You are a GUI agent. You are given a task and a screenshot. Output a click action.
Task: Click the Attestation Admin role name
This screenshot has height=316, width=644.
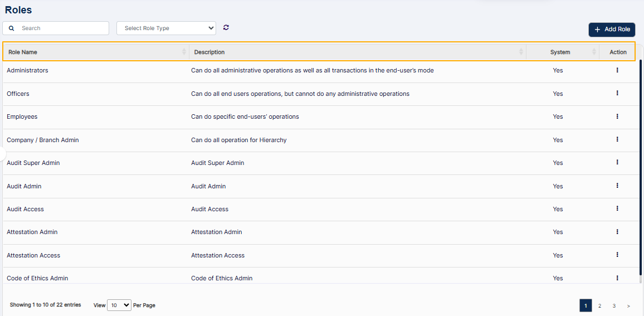click(32, 232)
